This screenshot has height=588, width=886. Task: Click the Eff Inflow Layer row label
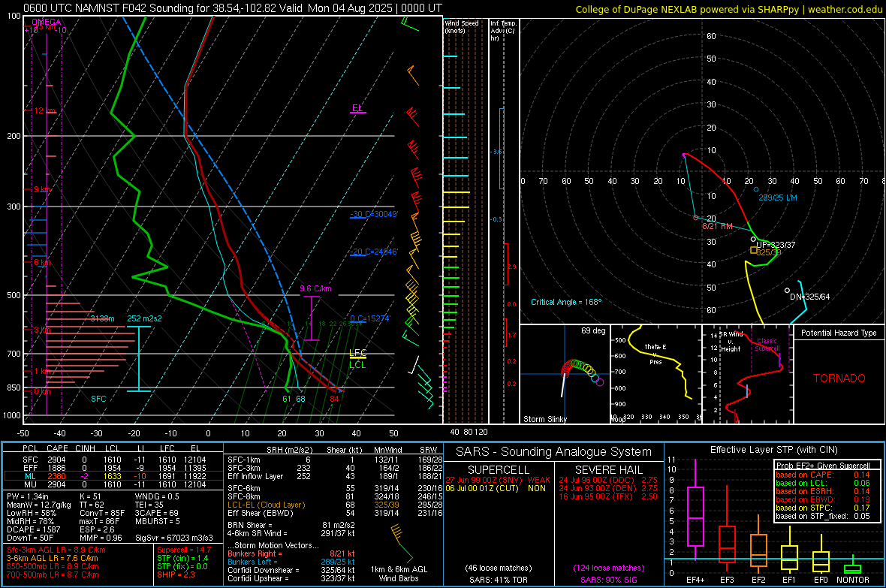(x=255, y=476)
